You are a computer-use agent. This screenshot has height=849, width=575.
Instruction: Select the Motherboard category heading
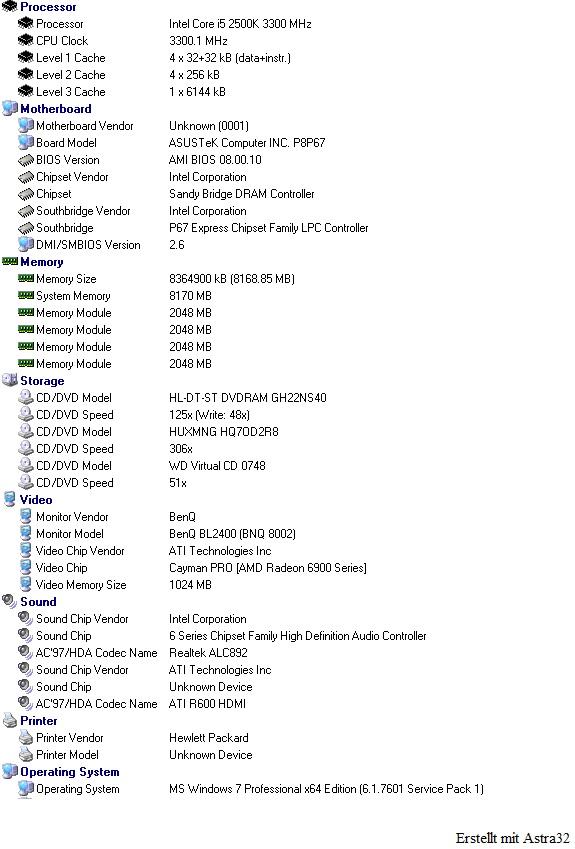tap(56, 109)
